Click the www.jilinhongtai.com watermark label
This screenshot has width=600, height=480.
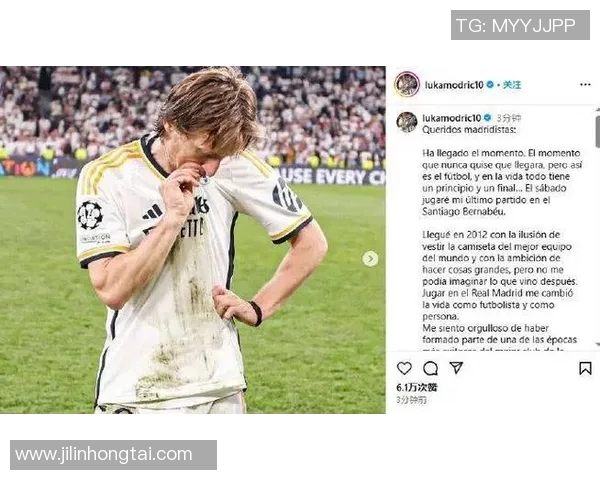point(113,455)
